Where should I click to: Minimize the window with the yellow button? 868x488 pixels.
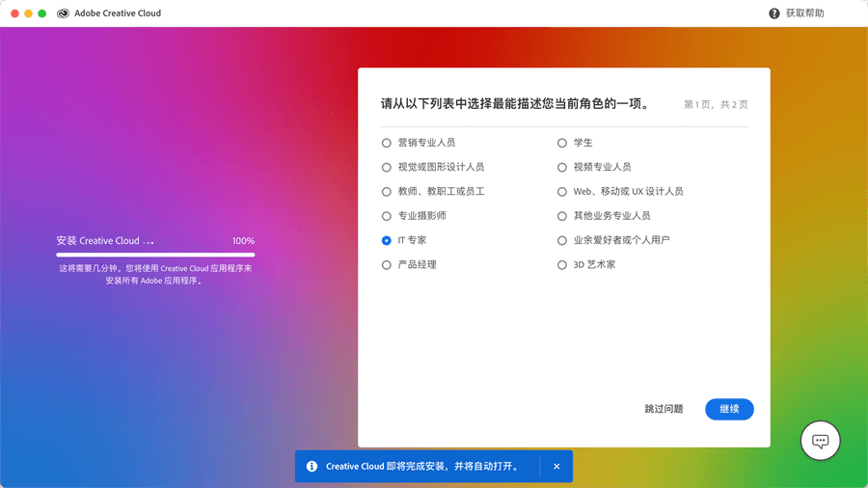coord(28,14)
